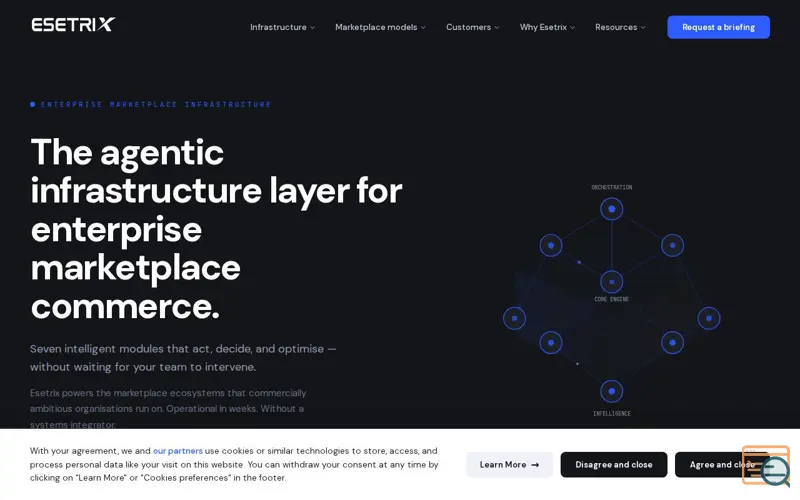Open the Infrastructure menu

click(282, 27)
